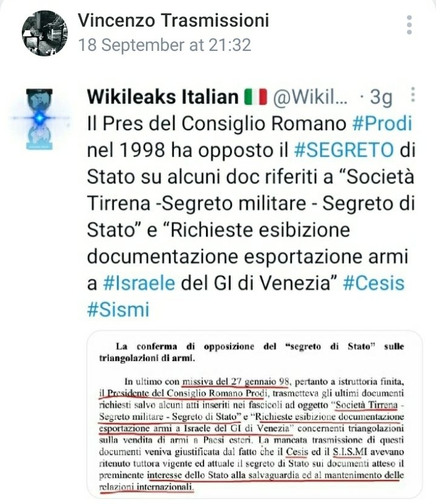
Task: Click the 18 September at 21:32 timestamp
Action: click(165, 45)
